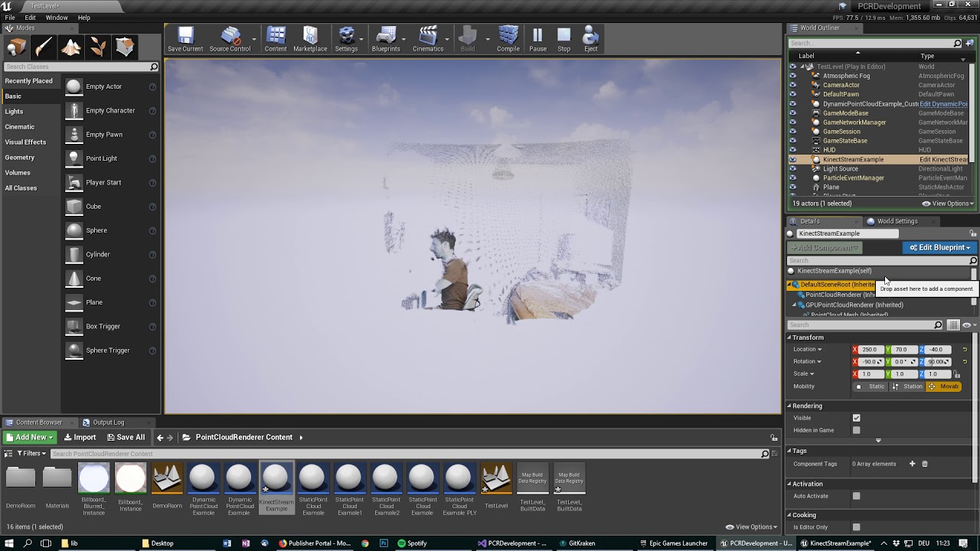Click the Compile toolbar icon
Screen dimensions: 980x551
coord(508,39)
